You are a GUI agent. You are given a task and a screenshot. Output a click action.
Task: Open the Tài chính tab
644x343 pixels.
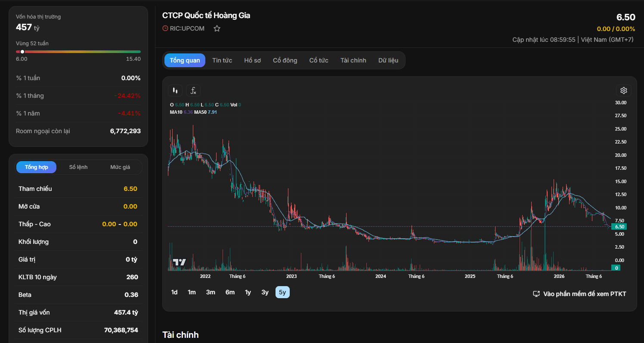tap(353, 60)
